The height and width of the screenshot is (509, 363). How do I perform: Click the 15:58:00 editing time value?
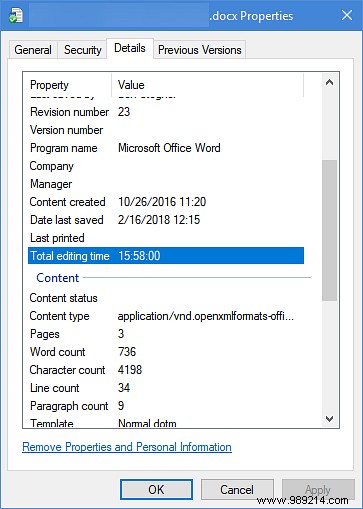(139, 256)
